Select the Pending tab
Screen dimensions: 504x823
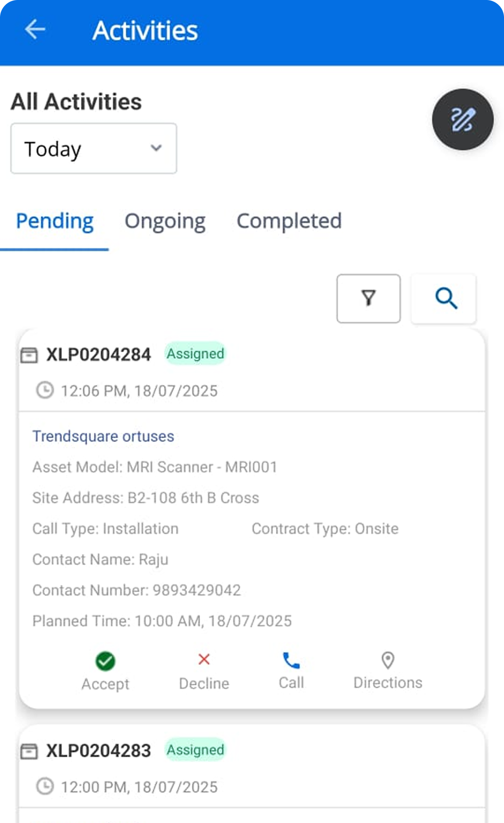[55, 221]
